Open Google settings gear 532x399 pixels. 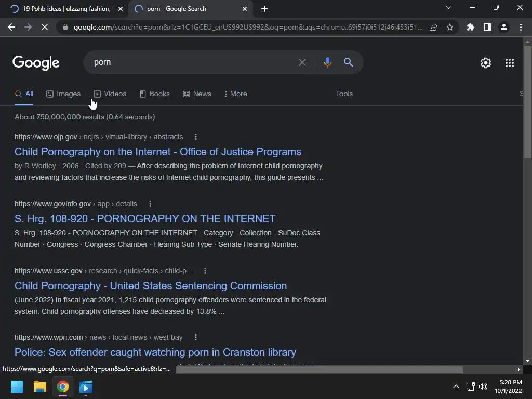(x=486, y=63)
